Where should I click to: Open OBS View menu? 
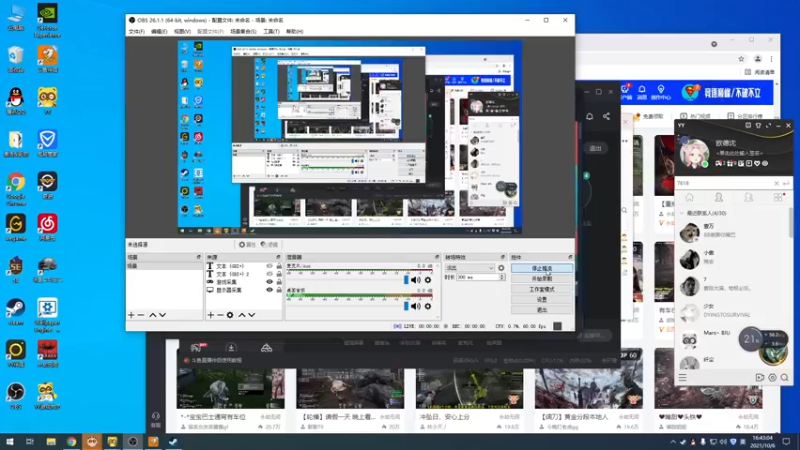click(x=182, y=32)
